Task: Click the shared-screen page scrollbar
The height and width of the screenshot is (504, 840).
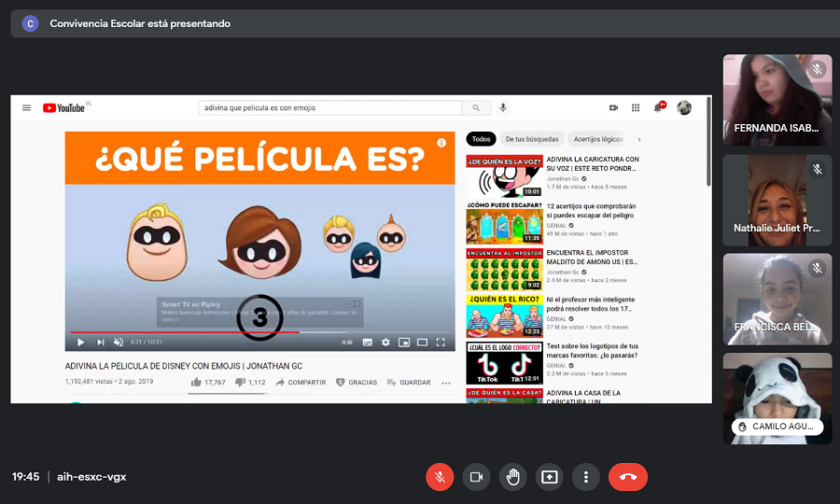Action: pos(709,142)
